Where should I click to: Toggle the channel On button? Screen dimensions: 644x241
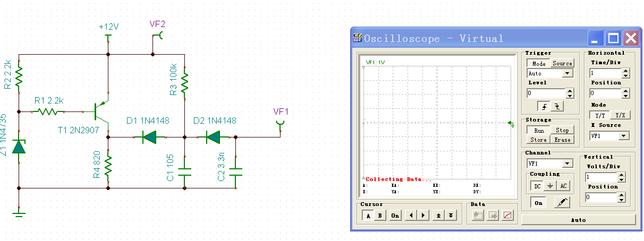(538, 203)
